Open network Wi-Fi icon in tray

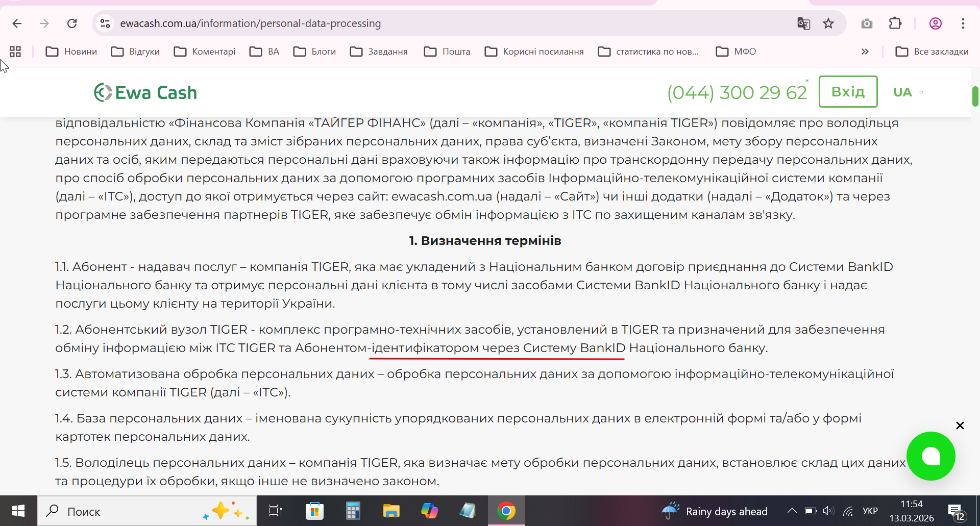(848, 511)
